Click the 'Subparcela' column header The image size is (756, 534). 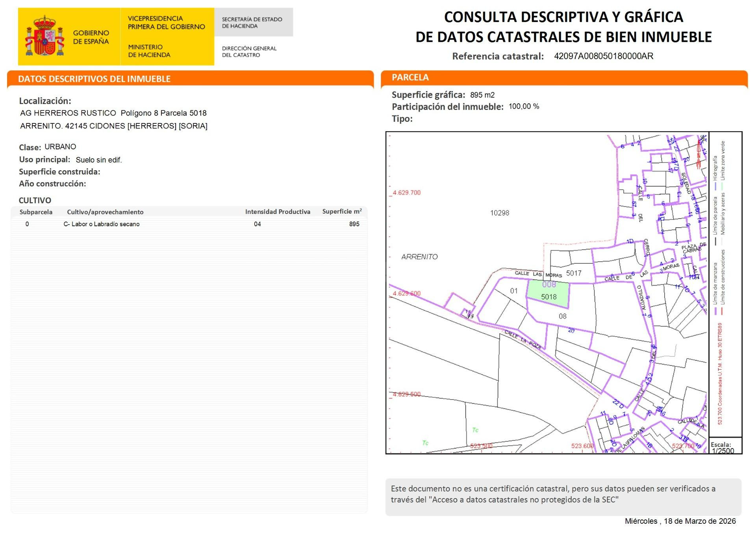[x=36, y=212]
